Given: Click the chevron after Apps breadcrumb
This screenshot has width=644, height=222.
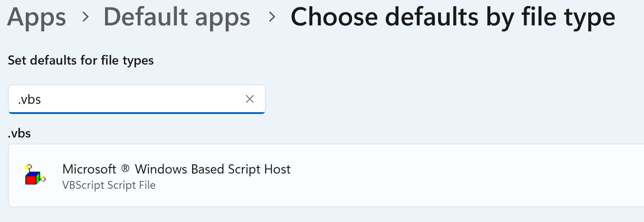Looking at the screenshot, I should (85, 17).
